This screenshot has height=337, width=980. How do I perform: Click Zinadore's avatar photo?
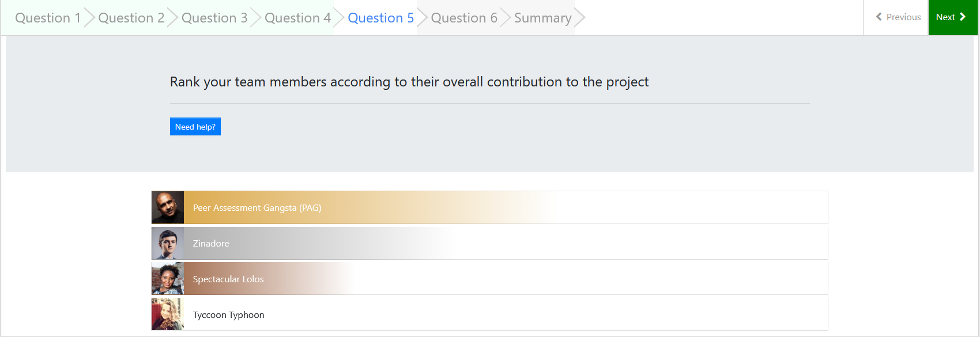pos(168,243)
